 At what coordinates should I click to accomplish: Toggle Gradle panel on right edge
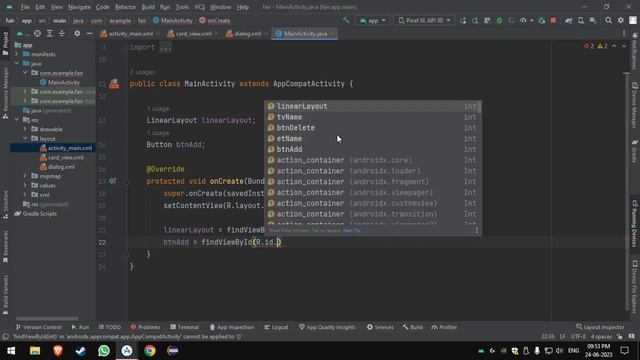(635, 151)
